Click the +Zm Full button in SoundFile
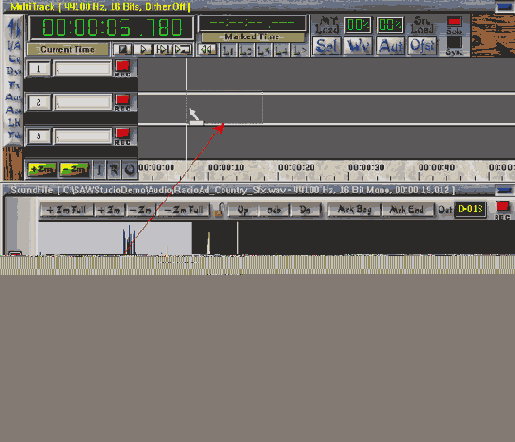 point(67,210)
